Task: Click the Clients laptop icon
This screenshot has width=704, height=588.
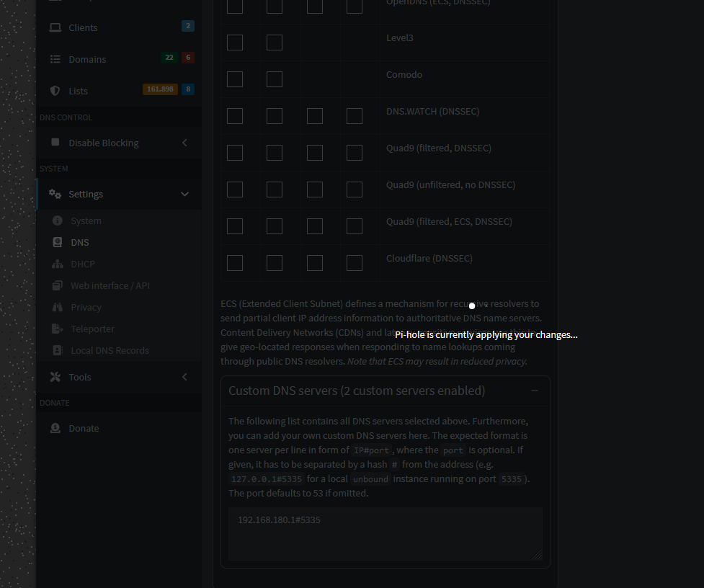Action: tap(55, 28)
